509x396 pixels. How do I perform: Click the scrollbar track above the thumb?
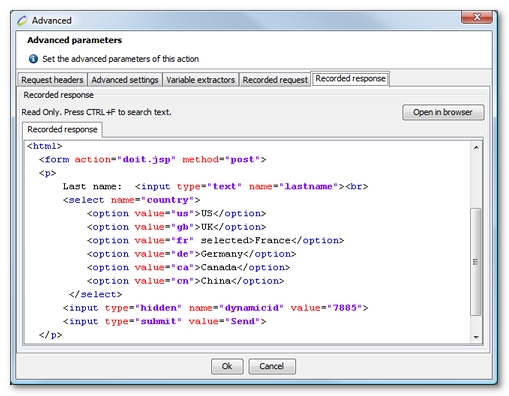click(x=476, y=180)
